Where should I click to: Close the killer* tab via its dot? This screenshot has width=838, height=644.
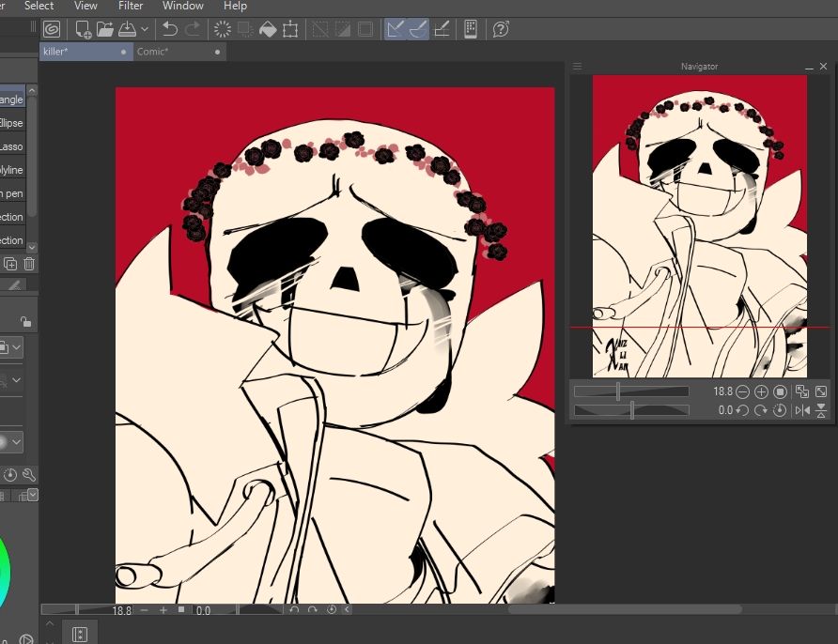click(x=123, y=52)
